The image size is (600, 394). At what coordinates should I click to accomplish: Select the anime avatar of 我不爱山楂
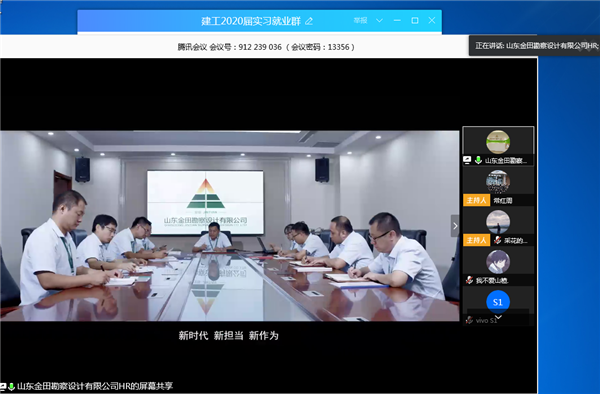click(498, 262)
